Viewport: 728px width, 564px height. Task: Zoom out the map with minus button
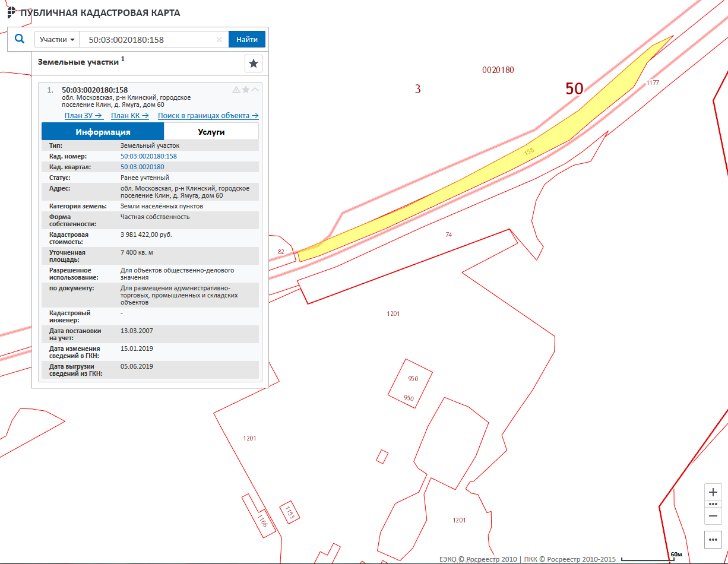[713, 516]
